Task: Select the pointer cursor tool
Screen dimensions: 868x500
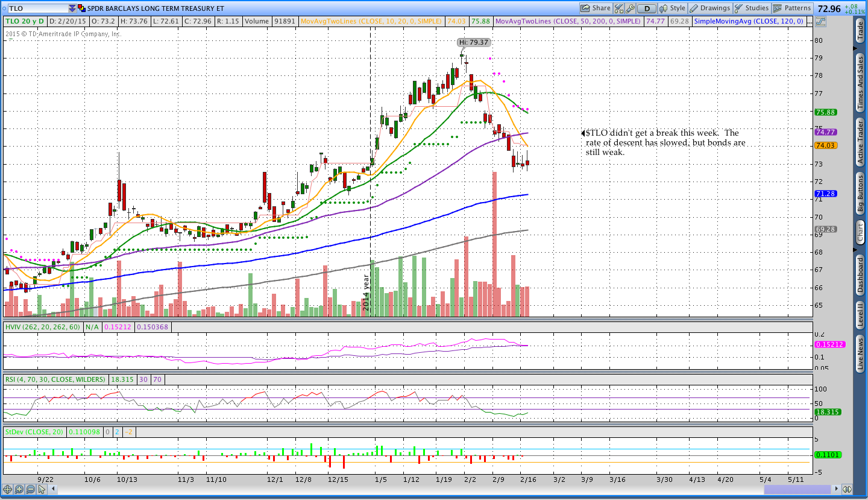Action: (42, 489)
